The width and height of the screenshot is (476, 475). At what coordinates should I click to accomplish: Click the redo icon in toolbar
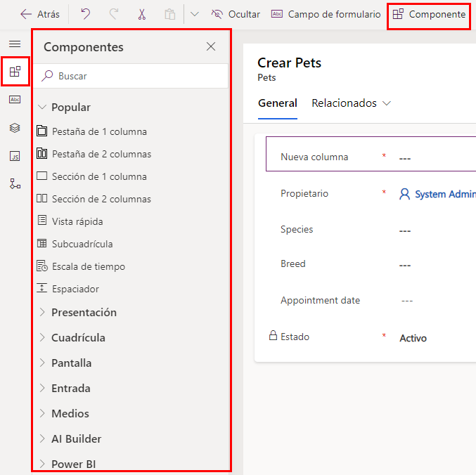click(114, 14)
